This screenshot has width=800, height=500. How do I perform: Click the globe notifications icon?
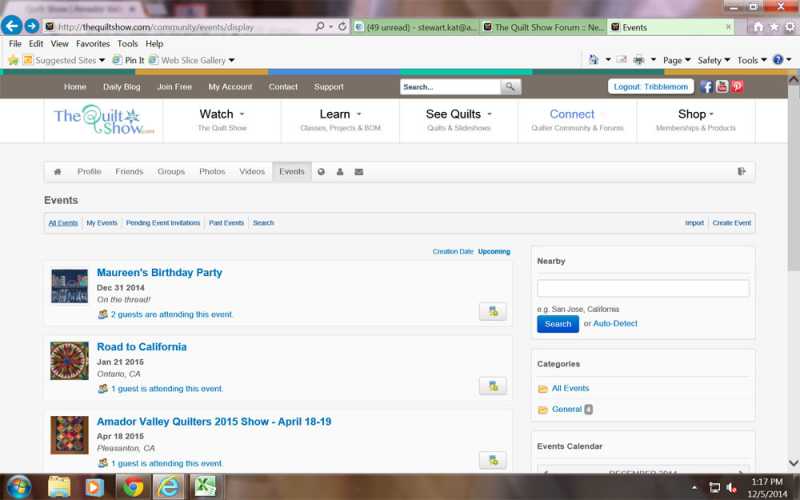click(x=322, y=172)
